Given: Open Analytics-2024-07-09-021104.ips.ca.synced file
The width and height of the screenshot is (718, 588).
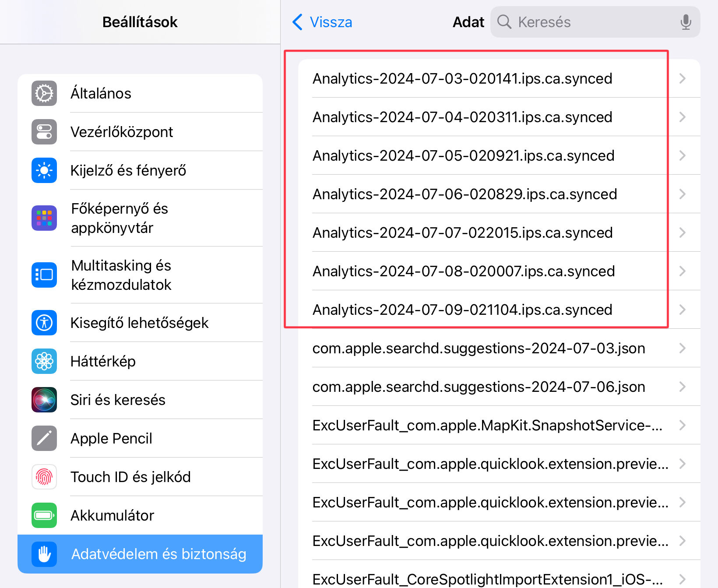Looking at the screenshot, I should tap(462, 310).
